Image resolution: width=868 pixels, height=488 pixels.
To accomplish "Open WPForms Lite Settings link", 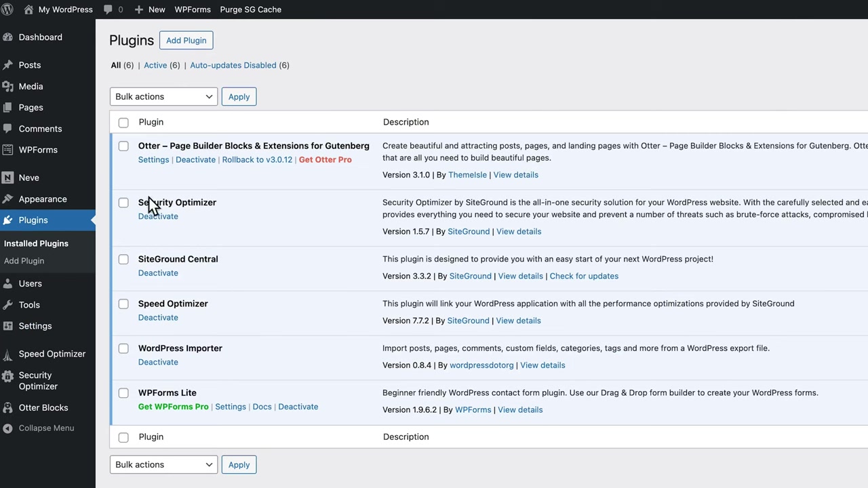I will point(231,407).
